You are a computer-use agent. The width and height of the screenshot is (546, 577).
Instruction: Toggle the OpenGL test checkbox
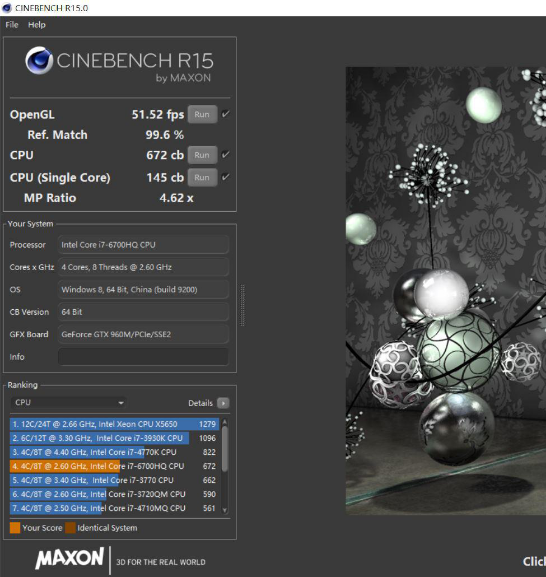(x=226, y=114)
